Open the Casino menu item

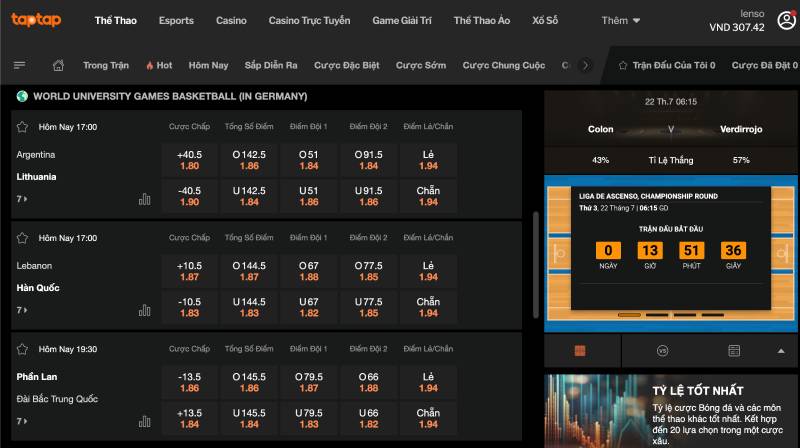[x=231, y=20]
